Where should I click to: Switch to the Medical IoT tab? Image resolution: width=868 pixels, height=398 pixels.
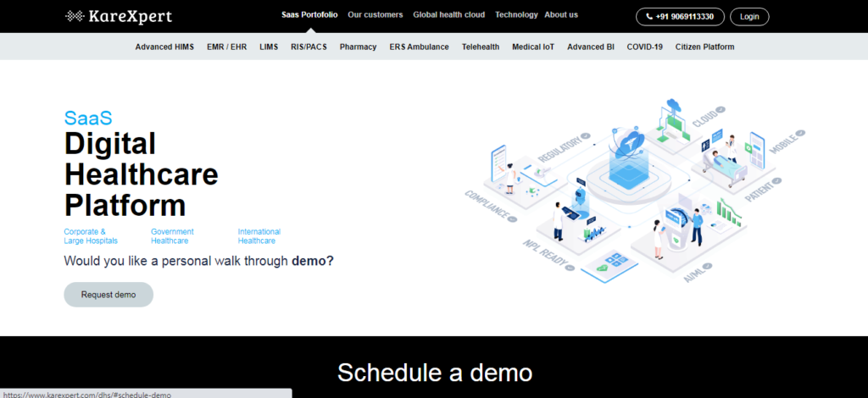pos(533,47)
